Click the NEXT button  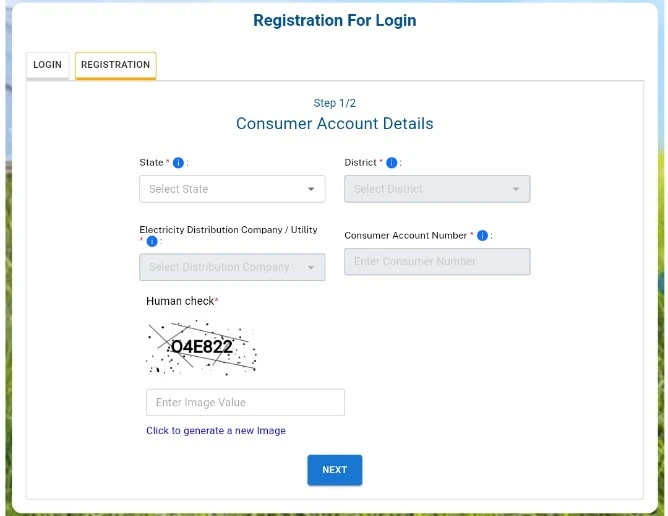point(335,470)
